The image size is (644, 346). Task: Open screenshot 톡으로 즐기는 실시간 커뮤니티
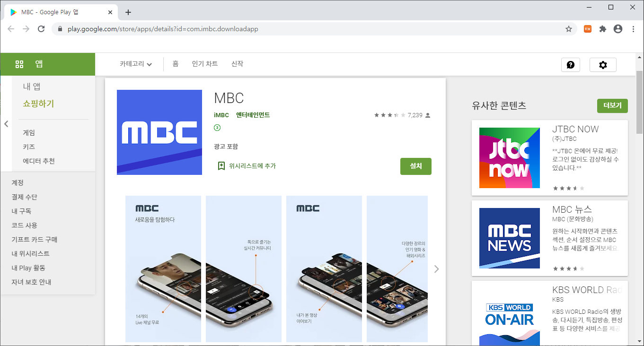coord(244,268)
